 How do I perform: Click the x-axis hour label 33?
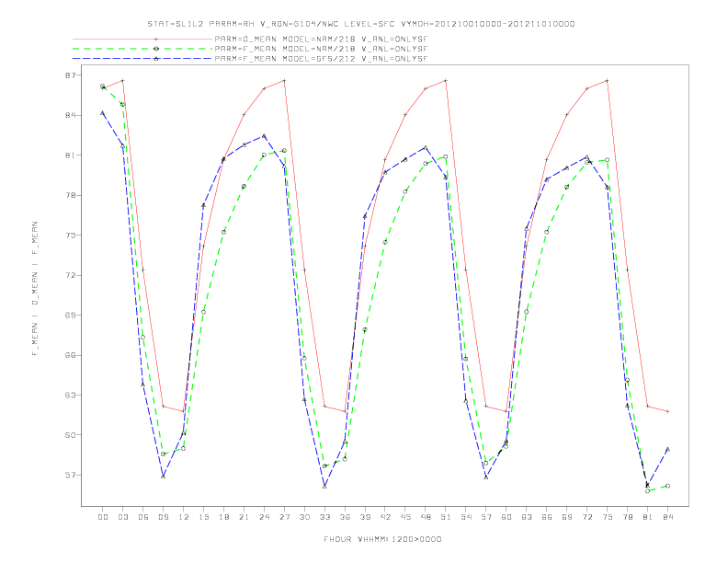[x=325, y=517]
